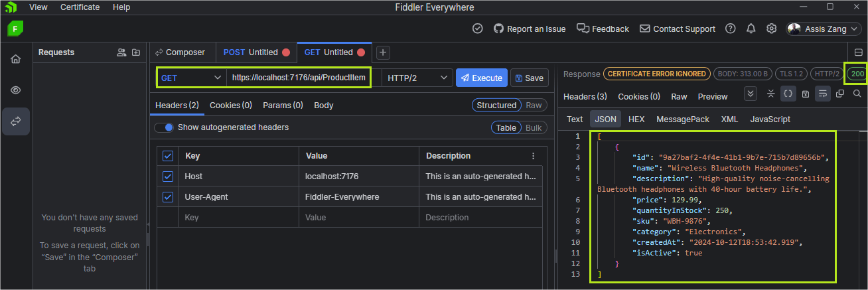Image resolution: width=868 pixels, height=290 pixels.
Task: Select the Params (0) tab
Action: click(283, 106)
